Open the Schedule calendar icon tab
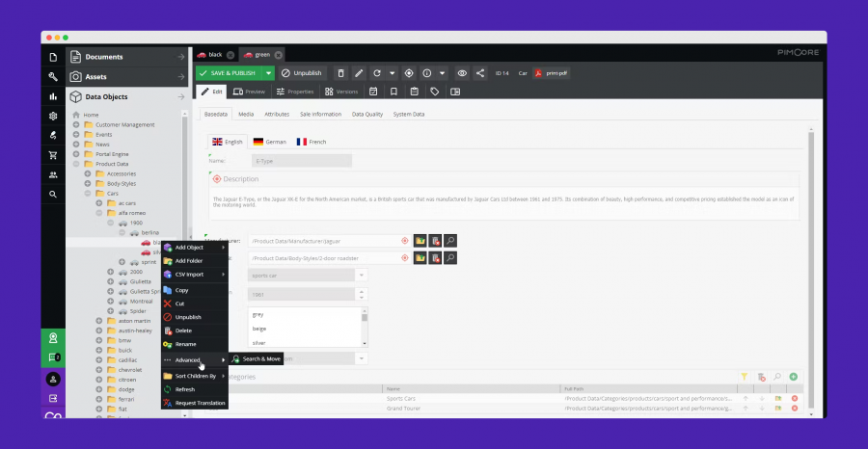 pos(373,92)
